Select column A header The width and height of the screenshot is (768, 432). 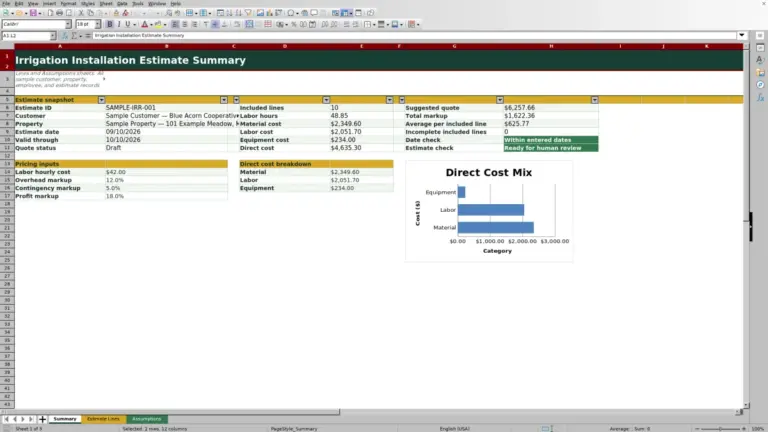pos(60,47)
